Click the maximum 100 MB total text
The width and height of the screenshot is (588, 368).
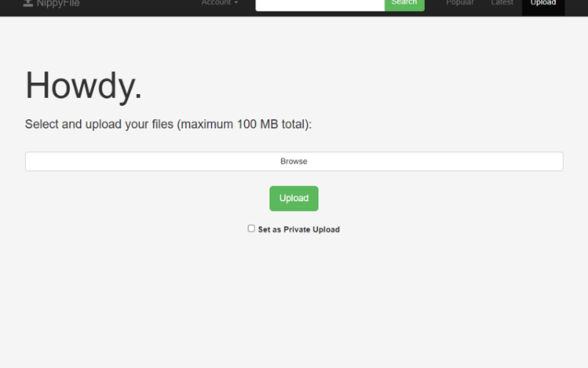point(244,124)
